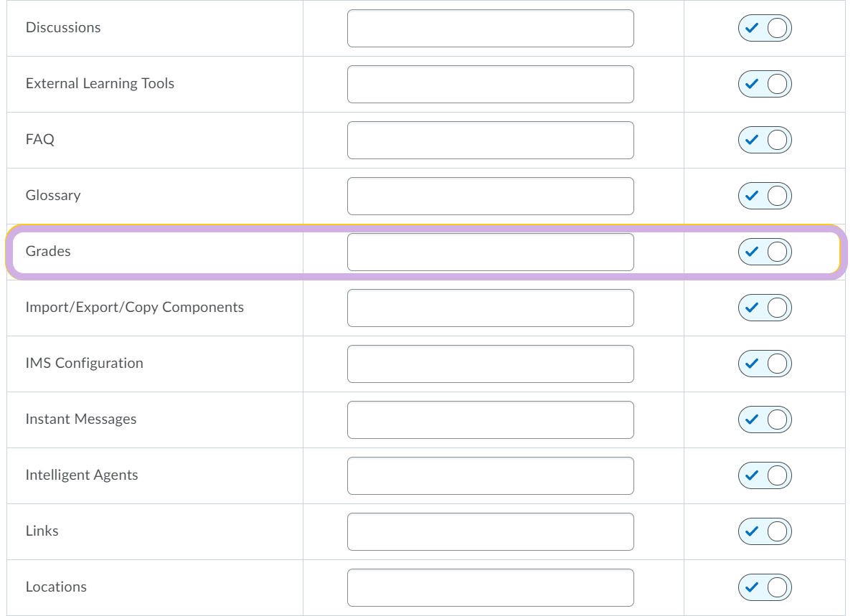Toggle the External Learning Tools switch
This screenshot has width=853, height=616.
point(764,85)
